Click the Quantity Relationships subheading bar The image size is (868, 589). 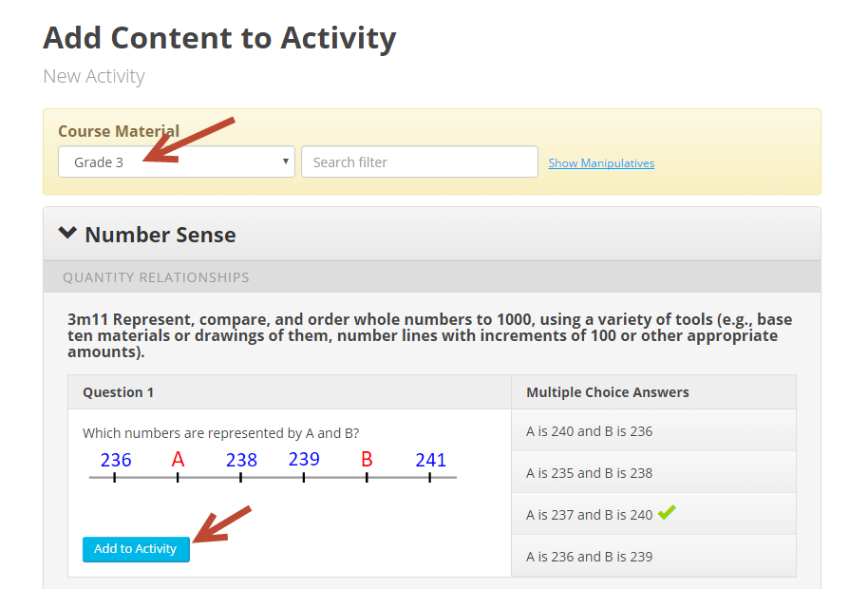pyautogui.click(x=432, y=276)
